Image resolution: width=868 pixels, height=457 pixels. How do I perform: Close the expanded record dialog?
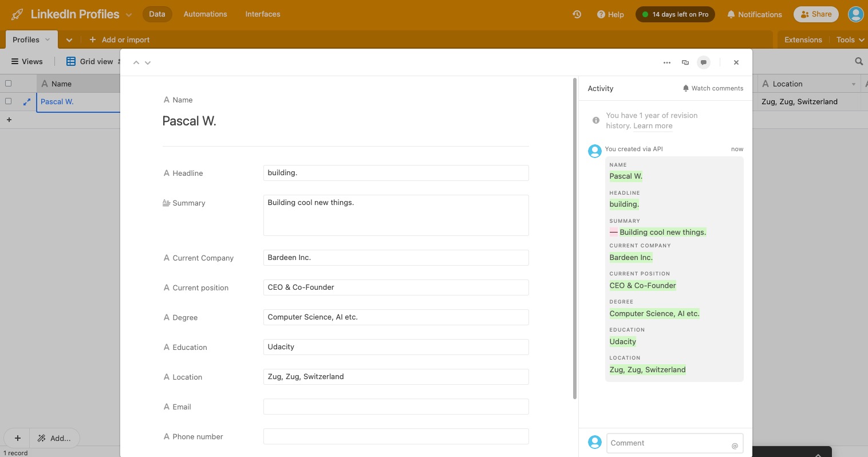(x=736, y=62)
